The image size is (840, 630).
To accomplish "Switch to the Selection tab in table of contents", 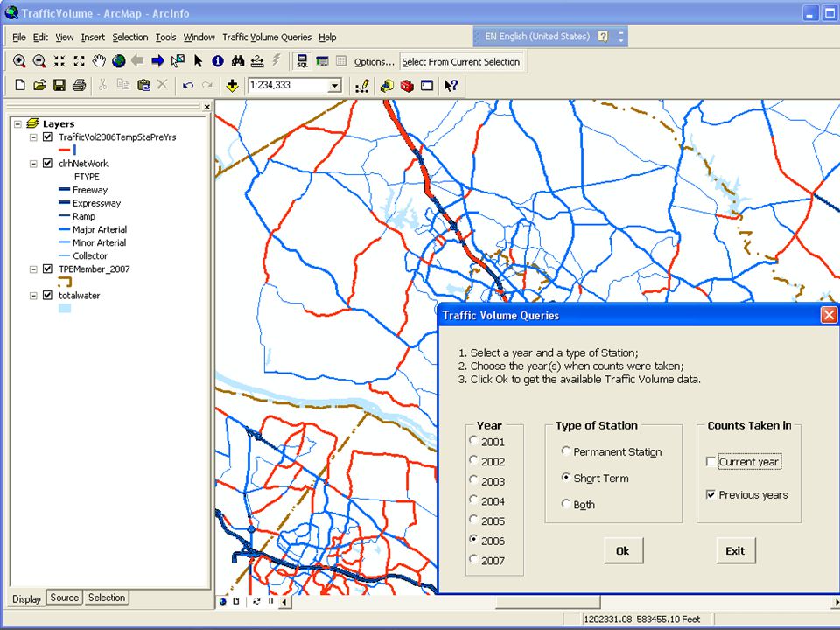I will click(x=107, y=598).
